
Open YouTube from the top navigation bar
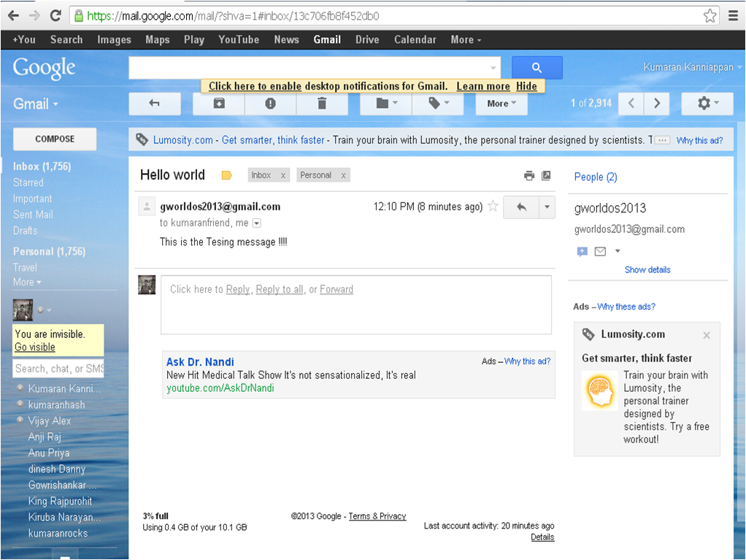(239, 39)
